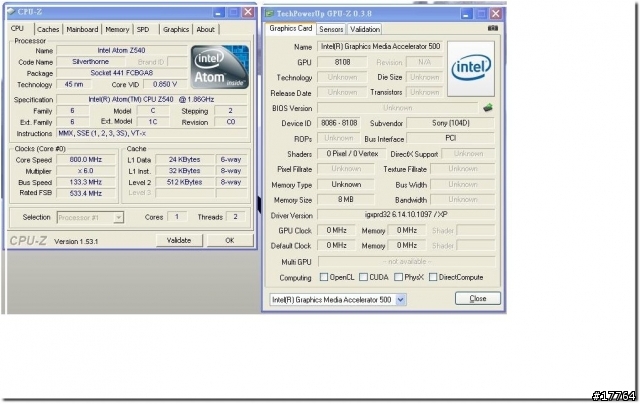640x404 pixels.
Task: Close the GPU-Z window
Action: pos(496,14)
